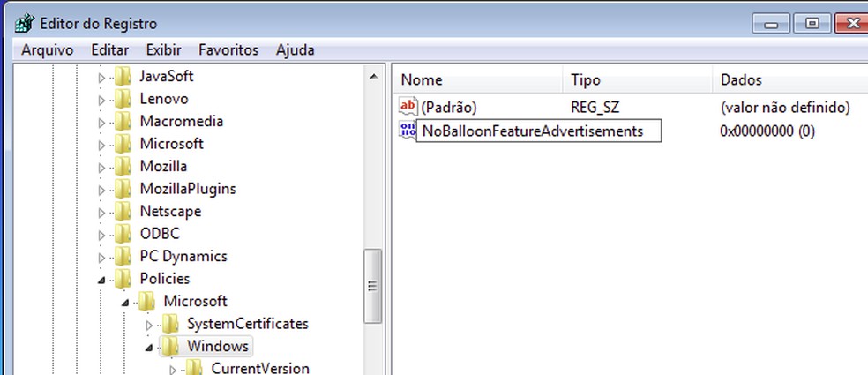Expand the top-level Microsoft key
The image size is (868, 375).
[x=101, y=146]
